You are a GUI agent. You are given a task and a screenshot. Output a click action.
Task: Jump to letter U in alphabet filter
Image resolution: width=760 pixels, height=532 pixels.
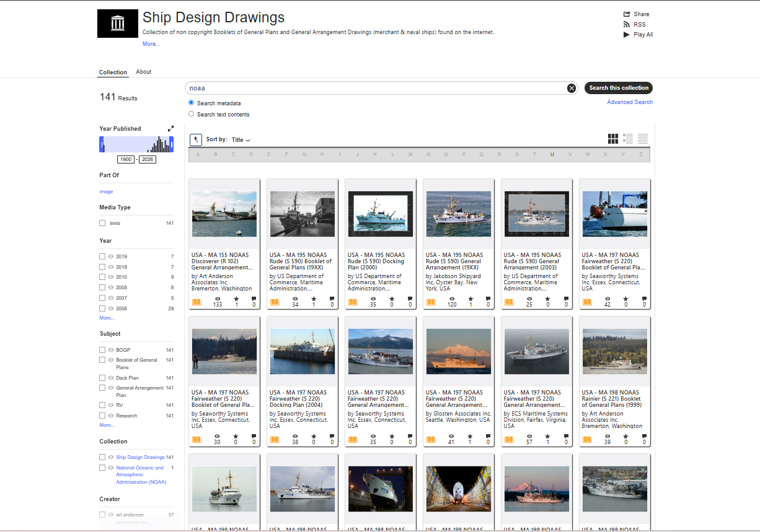click(x=552, y=154)
